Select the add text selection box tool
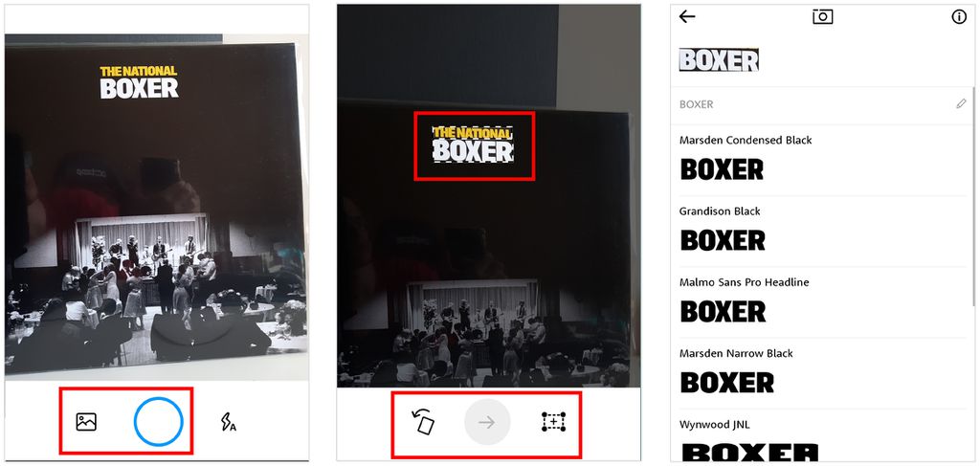Viewport: 980px width, 466px height. click(x=553, y=422)
